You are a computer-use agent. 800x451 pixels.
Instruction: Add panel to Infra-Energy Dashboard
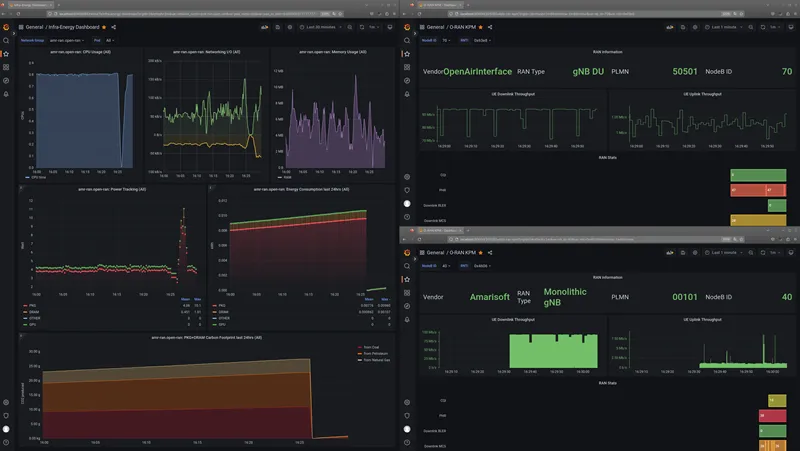pyautogui.click(x=264, y=27)
